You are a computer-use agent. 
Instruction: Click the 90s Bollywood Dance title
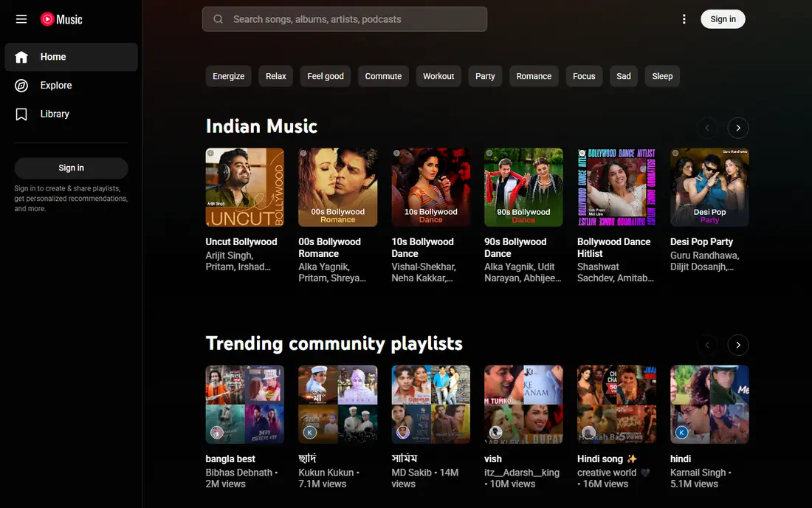click(515, 247)
